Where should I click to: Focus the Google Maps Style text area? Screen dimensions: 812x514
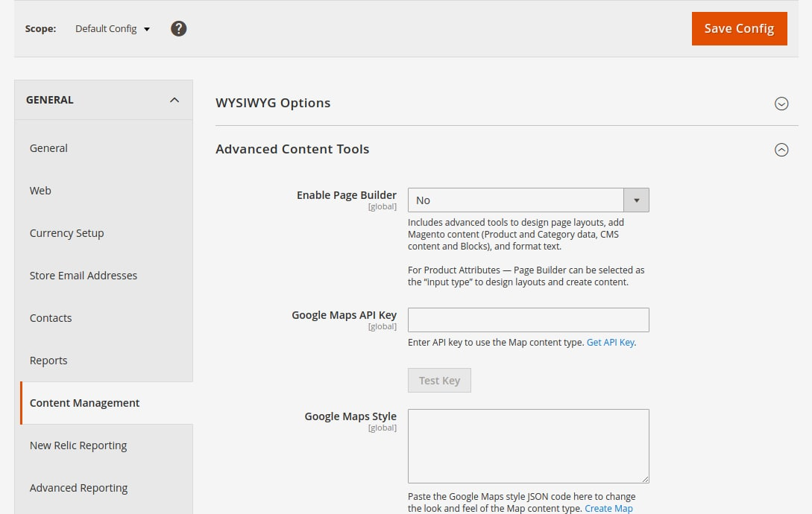(x=528, y=446)
